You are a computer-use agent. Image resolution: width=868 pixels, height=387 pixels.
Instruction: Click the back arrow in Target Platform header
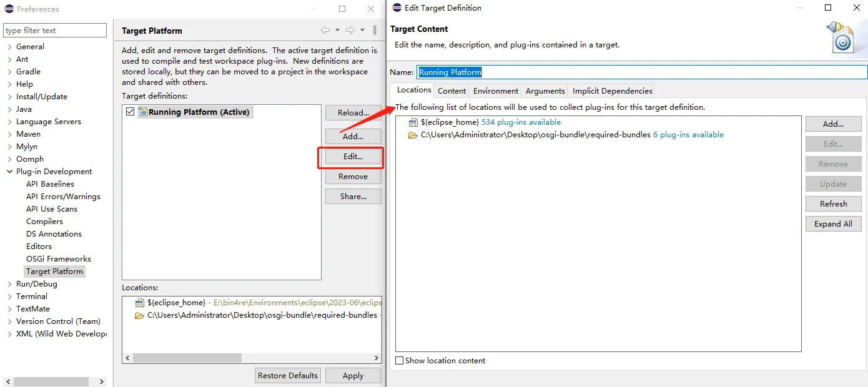pyautogui.click(x=325, y=30)
